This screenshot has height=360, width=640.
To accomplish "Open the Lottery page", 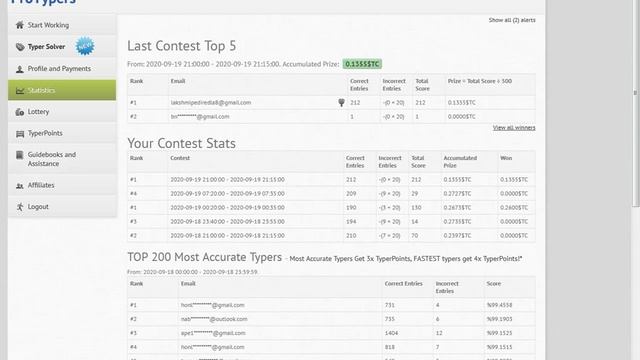I will point(62,112).
